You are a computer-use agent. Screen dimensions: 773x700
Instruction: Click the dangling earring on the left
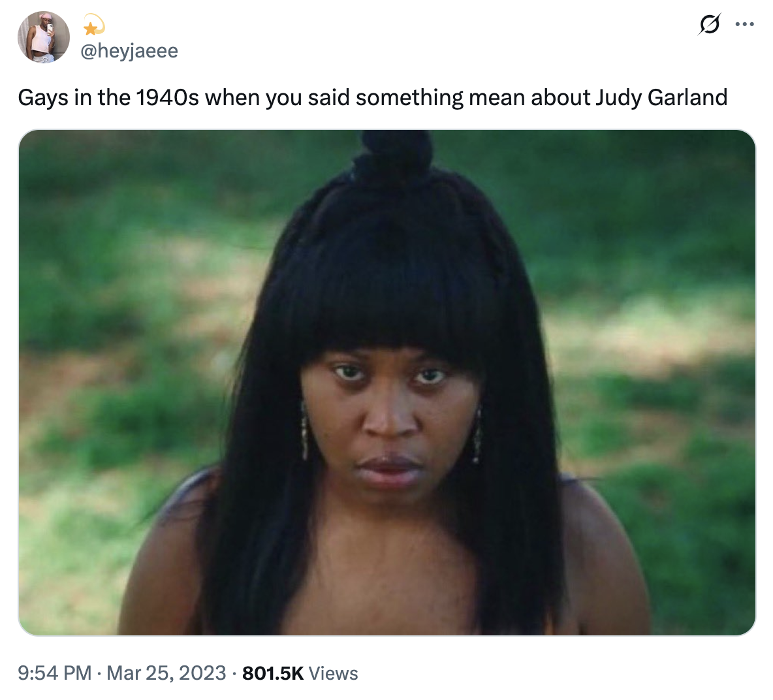[x=304, y=430]
